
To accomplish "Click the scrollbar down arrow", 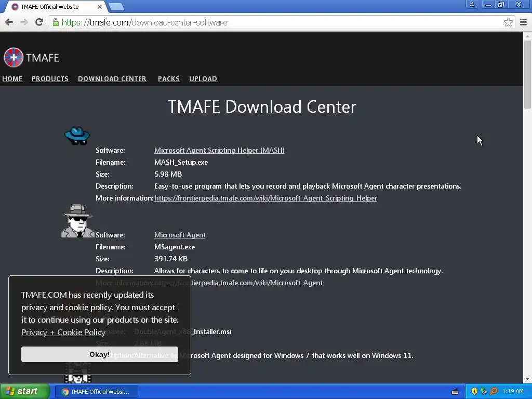I will click(527, 379).
